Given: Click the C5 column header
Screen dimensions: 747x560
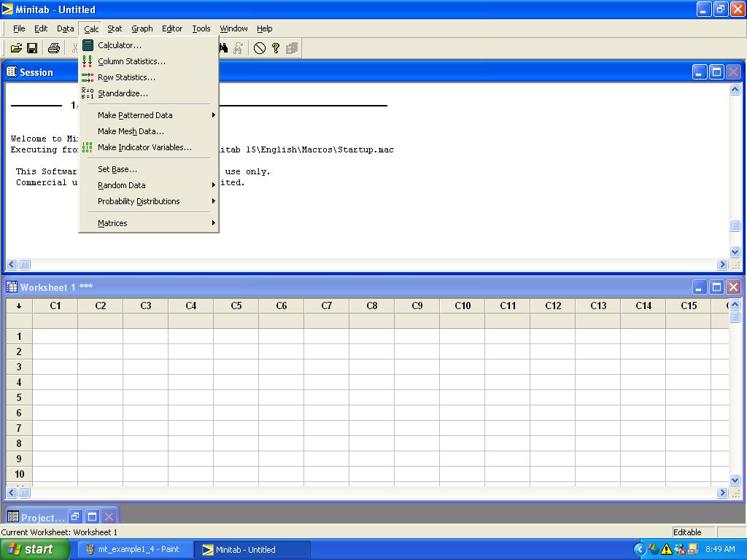Looking at the screenshot, I should coord(236,306).
